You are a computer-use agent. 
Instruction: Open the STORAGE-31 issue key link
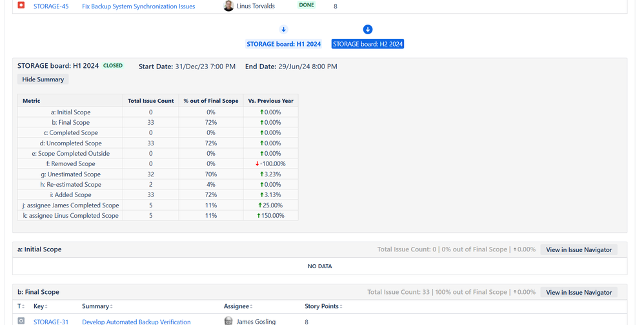point(51,322)
